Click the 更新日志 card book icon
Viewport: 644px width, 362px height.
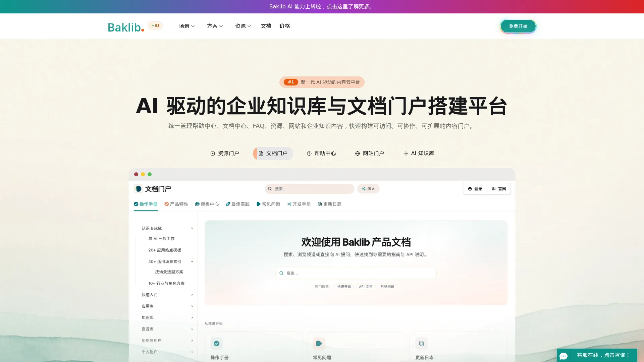[422, 343]
